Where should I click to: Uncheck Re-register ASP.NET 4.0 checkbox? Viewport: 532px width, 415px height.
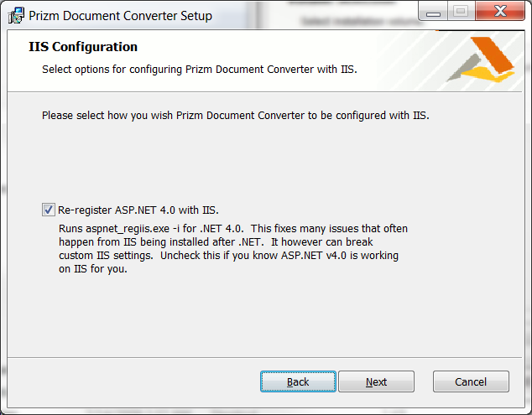(49, 210)
